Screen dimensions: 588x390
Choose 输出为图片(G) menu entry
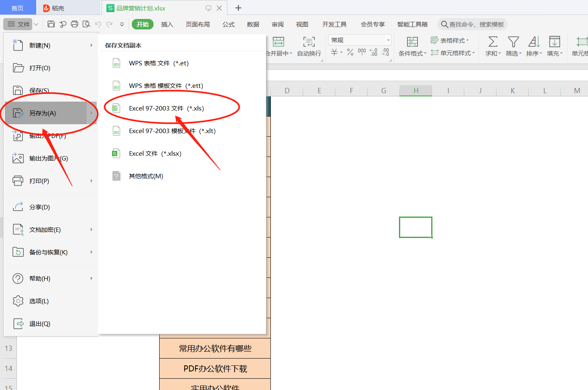51,158
